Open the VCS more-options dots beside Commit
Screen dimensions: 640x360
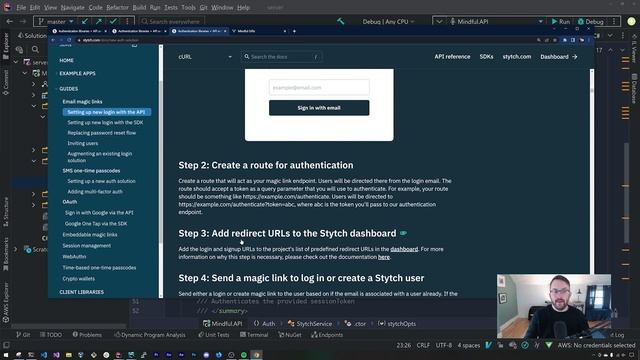tap(127, 21)
